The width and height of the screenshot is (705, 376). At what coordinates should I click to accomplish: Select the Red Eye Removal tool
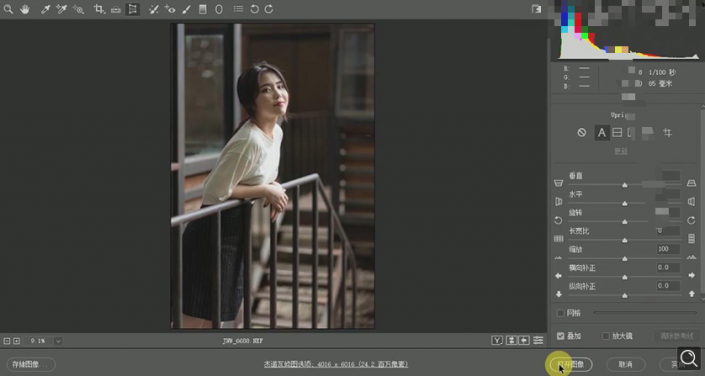coord(170,9)
